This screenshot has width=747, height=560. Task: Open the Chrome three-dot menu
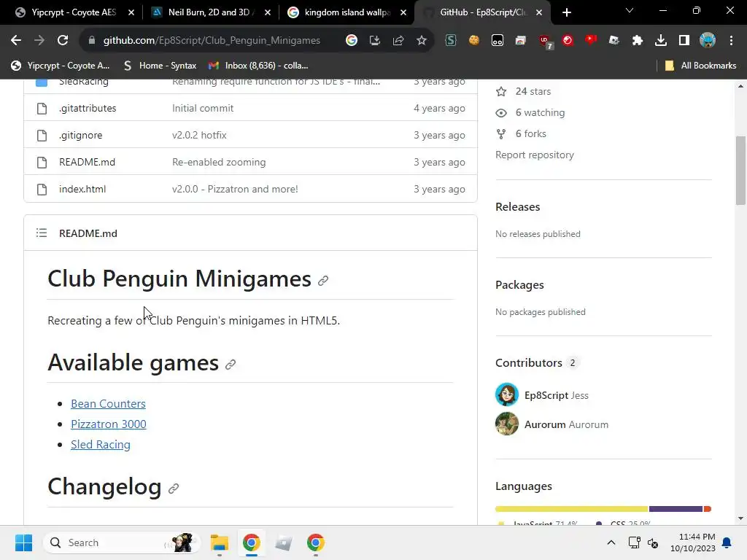click(731, 41)
